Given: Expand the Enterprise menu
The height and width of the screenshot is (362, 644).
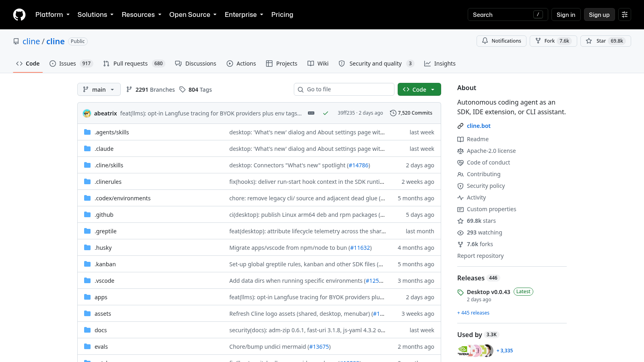Looking at the screenshot, I should coord(244,14).
